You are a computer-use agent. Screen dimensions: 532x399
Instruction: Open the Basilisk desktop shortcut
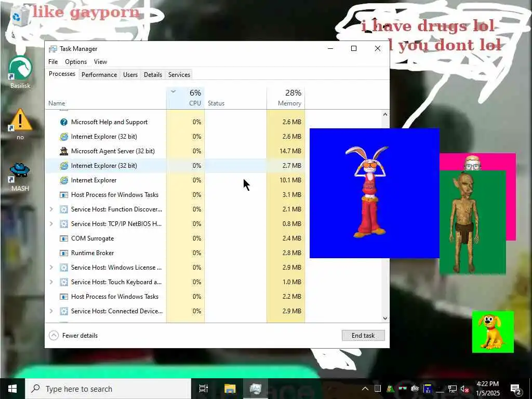(x=20, y=72)
